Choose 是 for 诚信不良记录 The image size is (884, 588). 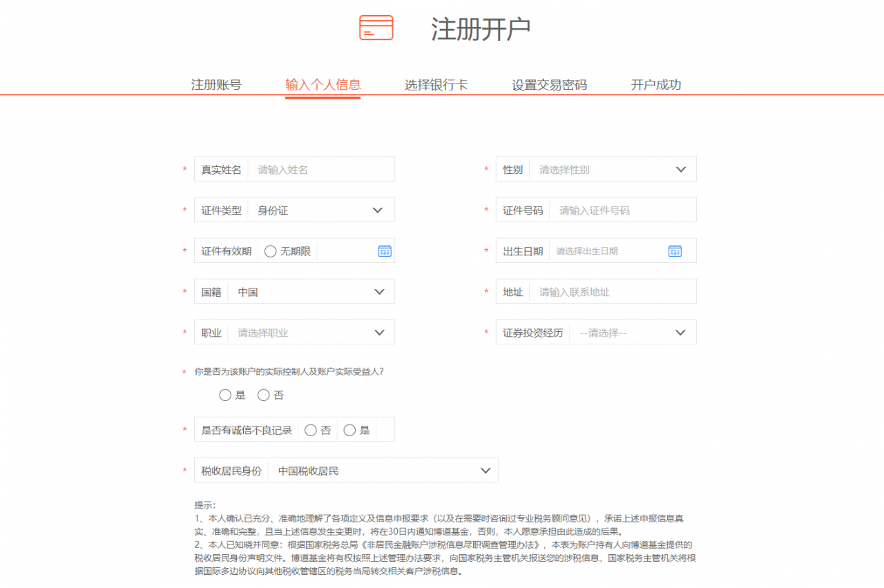(x=349, y=431)
